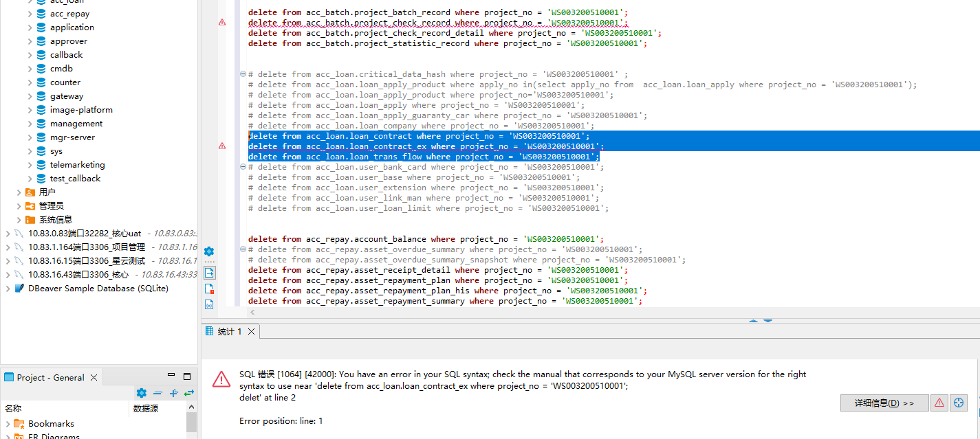Screen dimensions: 980x439
Task: Click Collapse All minus icon in Project panel
Action: click(x=157, y=393)
